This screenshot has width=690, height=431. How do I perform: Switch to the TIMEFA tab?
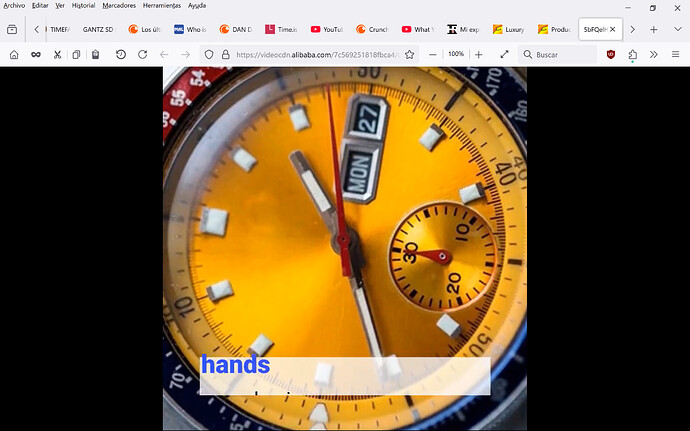tap(59, 29)
